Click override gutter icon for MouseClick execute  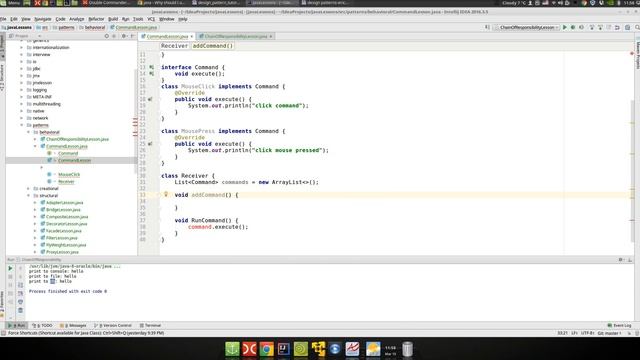coord(150,99)
